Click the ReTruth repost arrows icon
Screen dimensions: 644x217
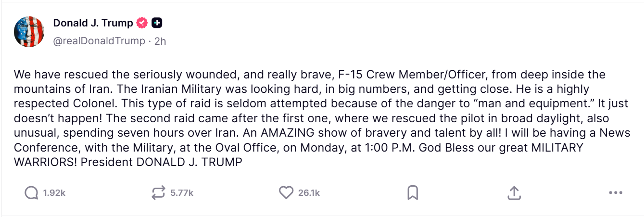tap(158, 193)
